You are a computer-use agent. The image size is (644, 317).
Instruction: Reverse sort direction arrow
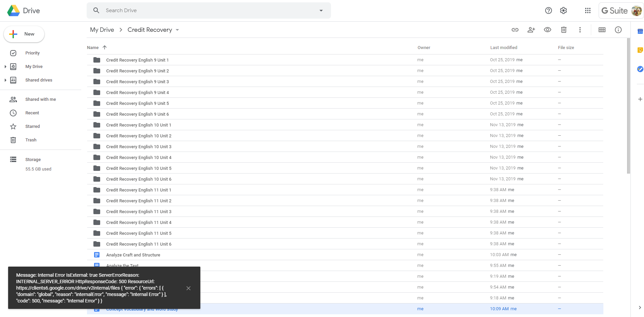point(105,47)
